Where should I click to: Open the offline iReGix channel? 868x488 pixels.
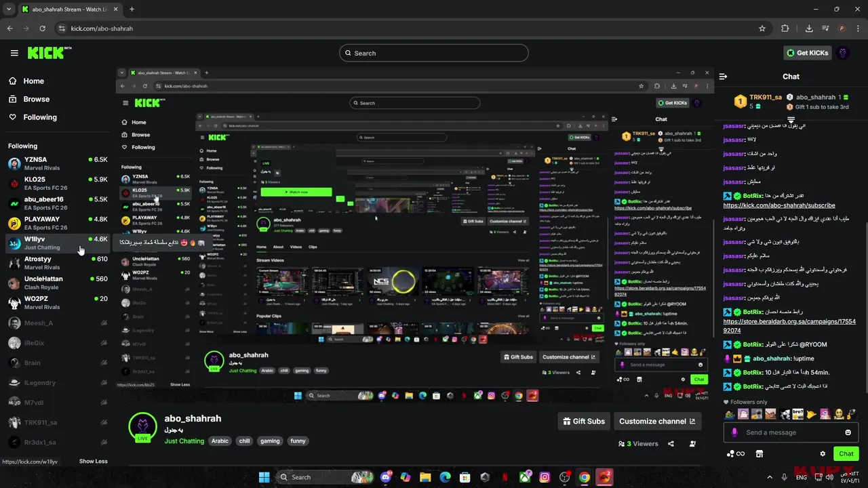point(58,343)
